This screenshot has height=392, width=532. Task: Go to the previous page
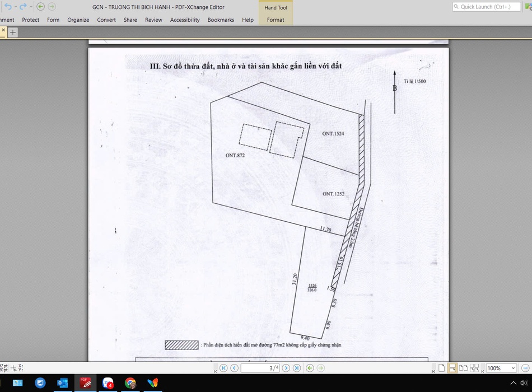pyautogui.click(x=235, y=368)
